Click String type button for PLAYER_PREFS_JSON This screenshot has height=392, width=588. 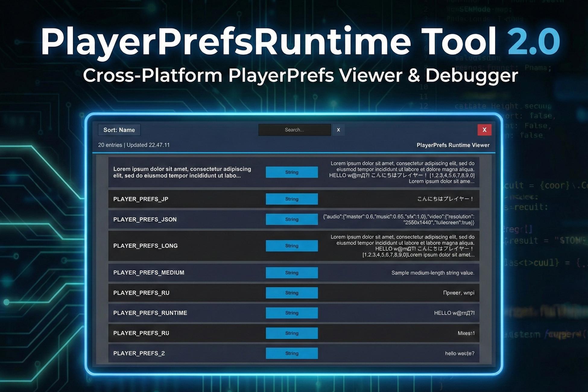(292, 219)
